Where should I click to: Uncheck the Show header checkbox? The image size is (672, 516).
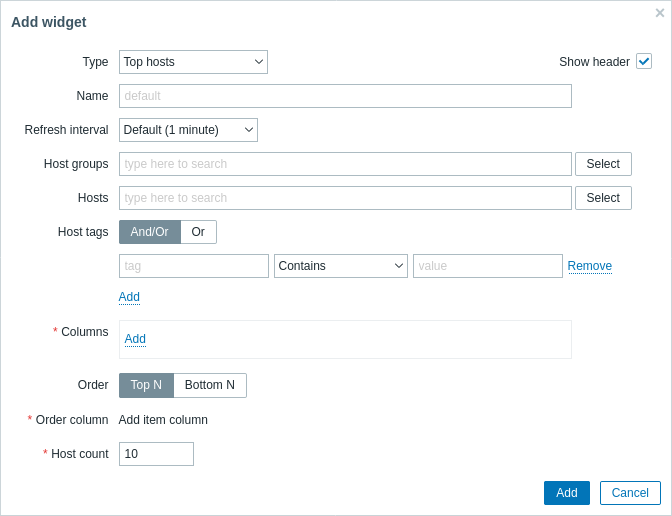(x=644, y=61)
